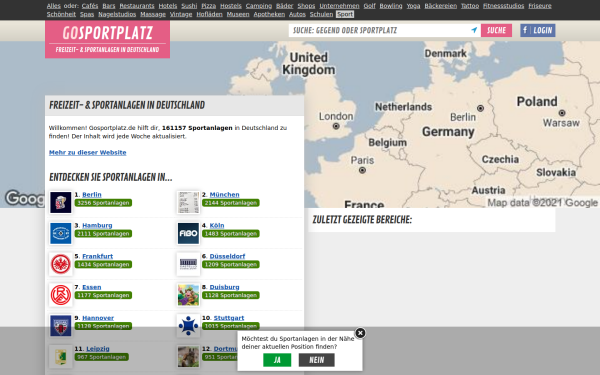This screenshot has height=375, width=600.
Task: Click the Paris marker on the map
Action: 362,170
